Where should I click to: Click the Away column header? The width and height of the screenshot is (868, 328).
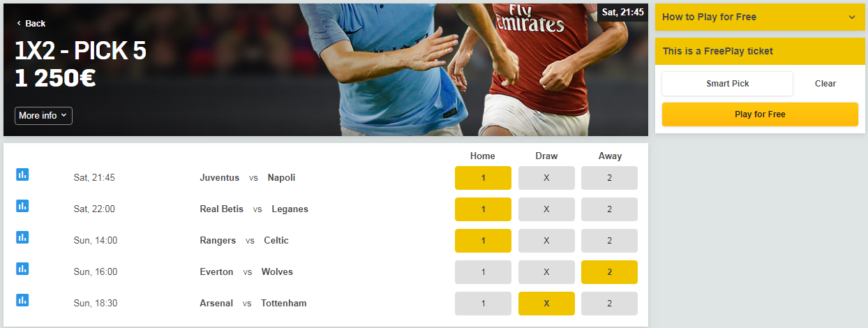tap(610, 156)
